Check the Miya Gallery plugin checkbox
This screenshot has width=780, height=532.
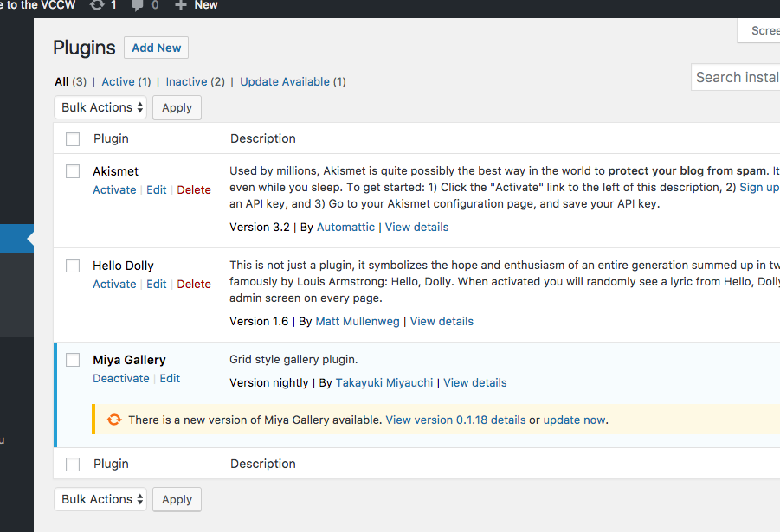point(74,360)
